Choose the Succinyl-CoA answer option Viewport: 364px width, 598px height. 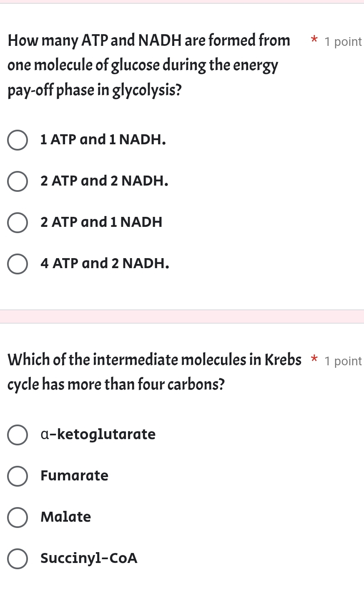tap(17, 559)
